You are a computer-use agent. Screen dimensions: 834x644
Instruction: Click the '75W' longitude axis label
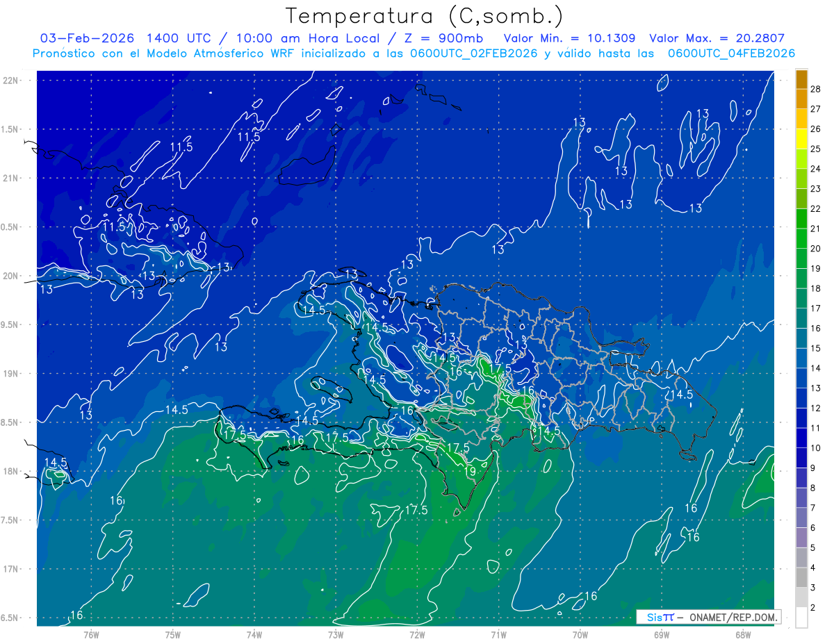[173, 635]
